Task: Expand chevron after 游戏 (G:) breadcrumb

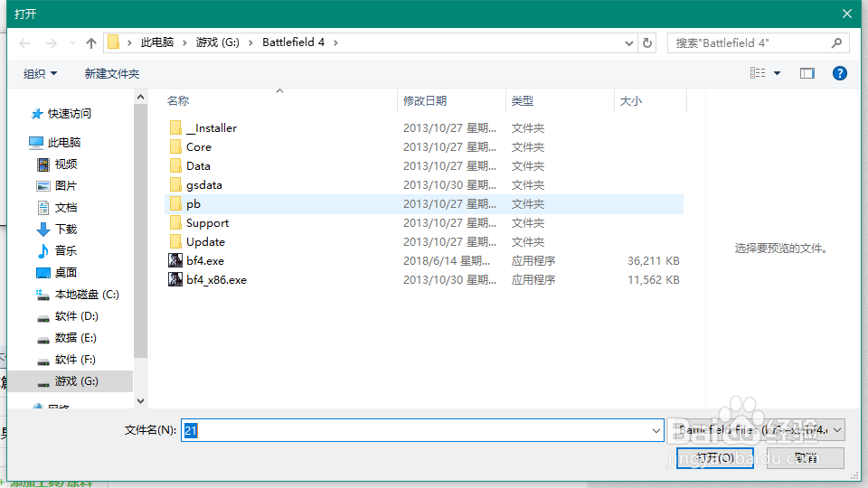Action: (250, 42)
